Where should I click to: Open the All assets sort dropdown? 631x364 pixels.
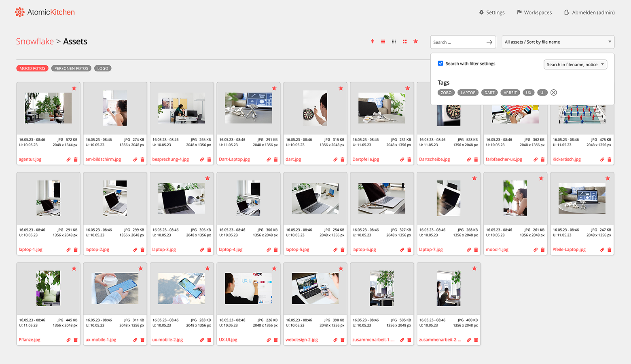point(558,42)
